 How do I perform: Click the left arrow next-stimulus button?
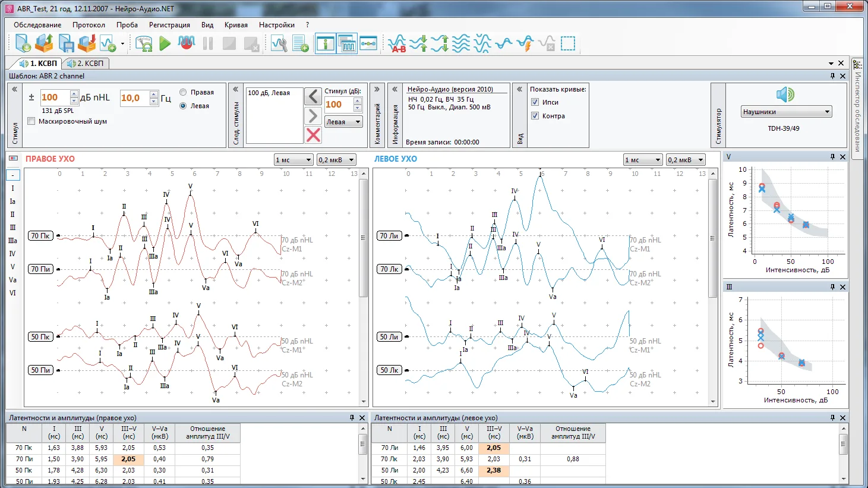(313, 96)
